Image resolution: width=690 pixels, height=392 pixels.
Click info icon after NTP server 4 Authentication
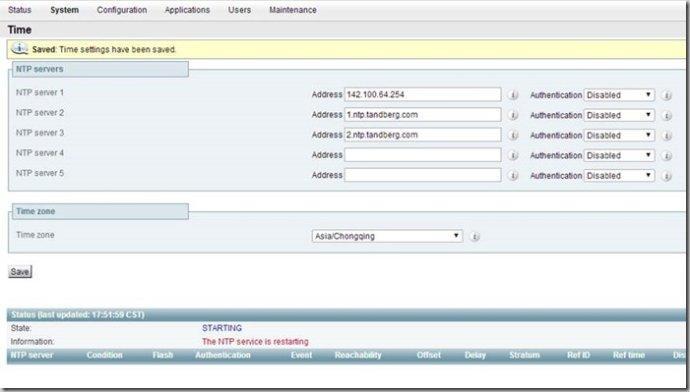pos(667,156)
